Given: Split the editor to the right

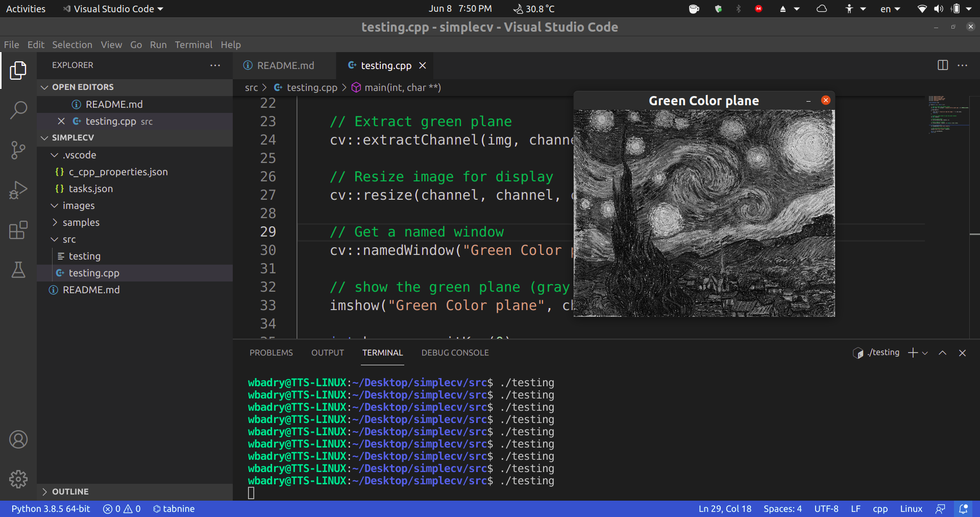Looking at the screenshot, I should 943,65.
